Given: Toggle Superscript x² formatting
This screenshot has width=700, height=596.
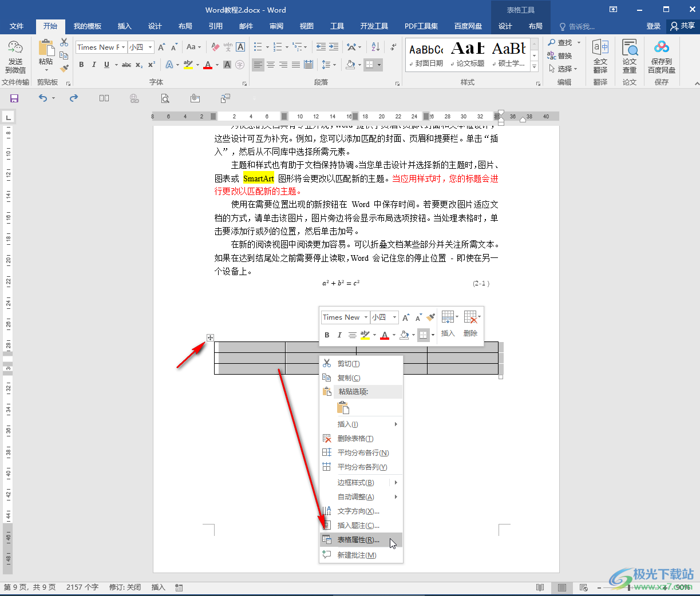Looking at the screenshot, I should pos(152,65).
